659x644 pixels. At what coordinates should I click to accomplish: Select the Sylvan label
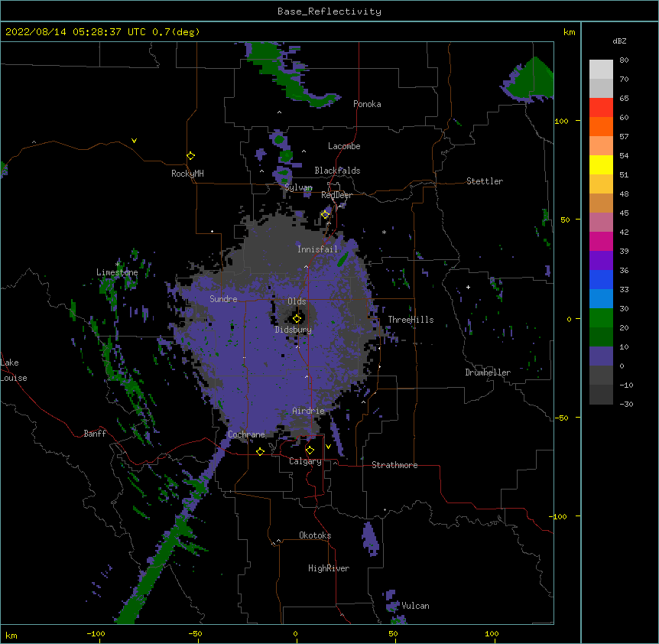tap(298, 187)
